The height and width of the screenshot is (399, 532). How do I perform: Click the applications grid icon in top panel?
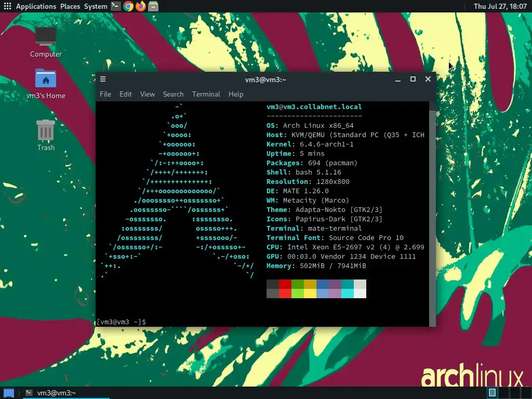pyautogui.click(x=7, y=6)
